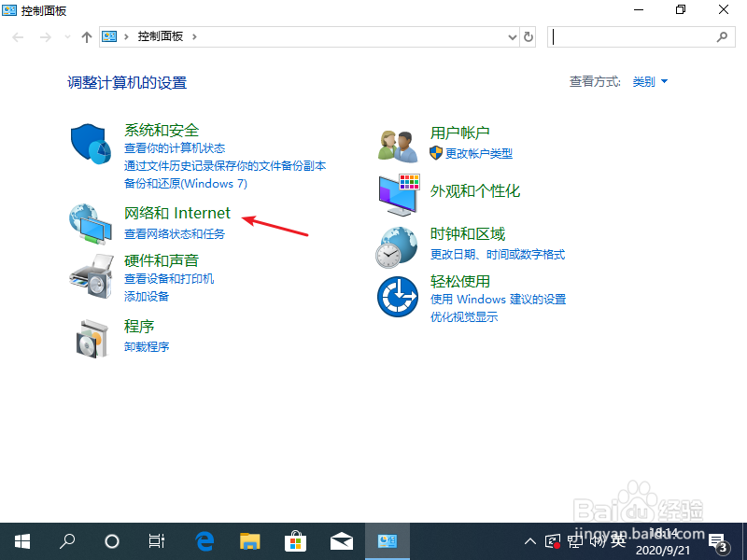This screenshot has height=560, width=747.
Task: Open 时钟和区域 category
Action: click(x=468, y=234)
